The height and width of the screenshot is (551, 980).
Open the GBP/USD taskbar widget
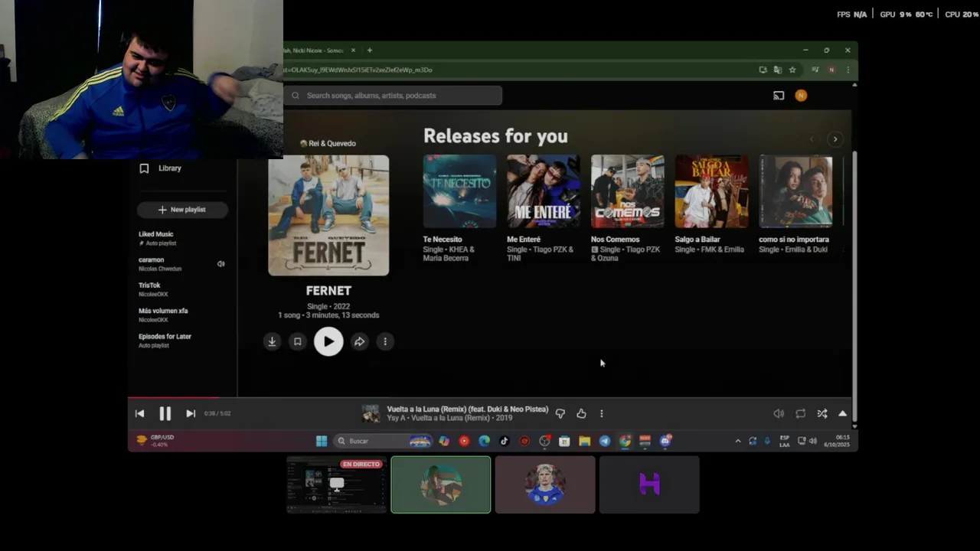pos(155,440)
